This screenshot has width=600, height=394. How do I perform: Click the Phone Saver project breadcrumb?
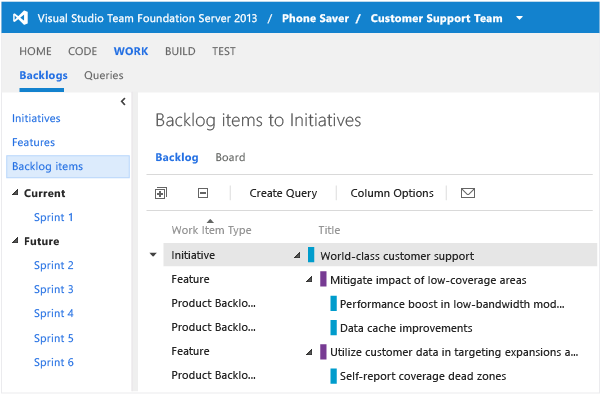[315, 18]
